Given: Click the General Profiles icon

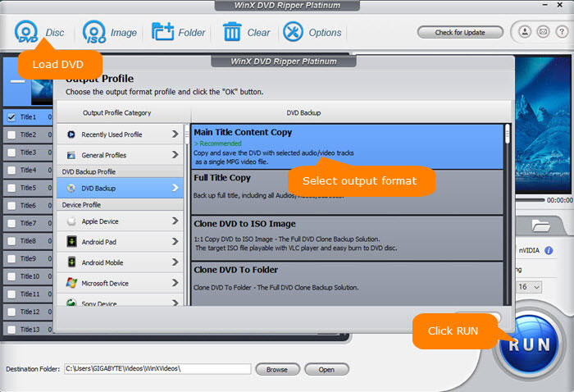Looking at the screenshot, I should pyautogui.click(x=71, y=155).
